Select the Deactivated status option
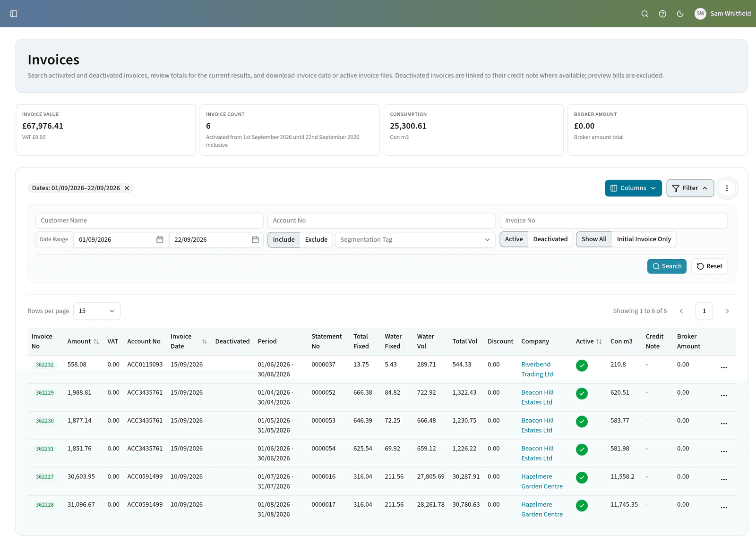This screenshot has height=543, width=756. coord(550,239)
